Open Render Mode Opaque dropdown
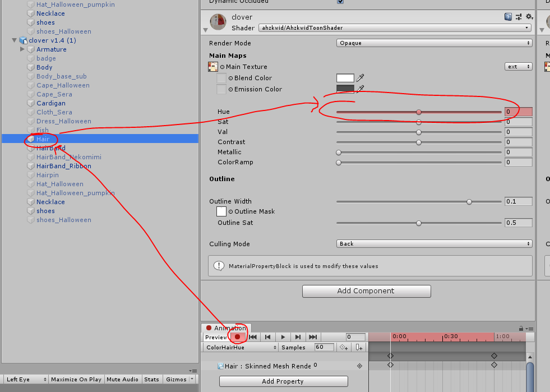 pos(434,43)
